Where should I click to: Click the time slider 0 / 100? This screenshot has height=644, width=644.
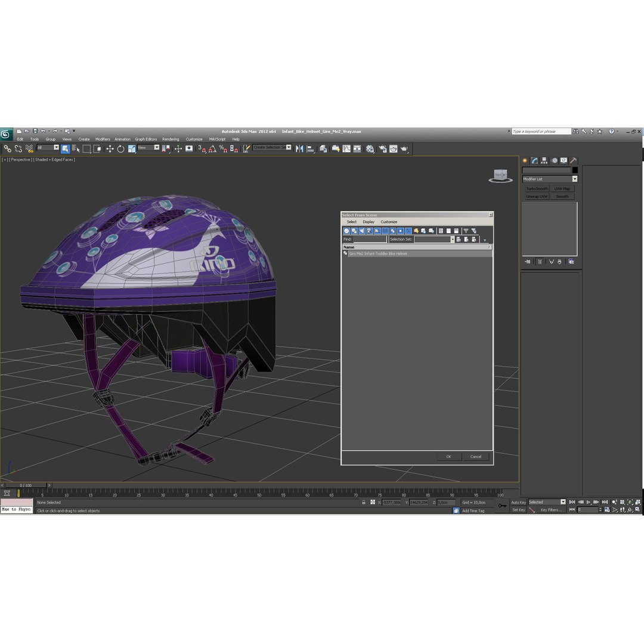(x=26, y=485)
